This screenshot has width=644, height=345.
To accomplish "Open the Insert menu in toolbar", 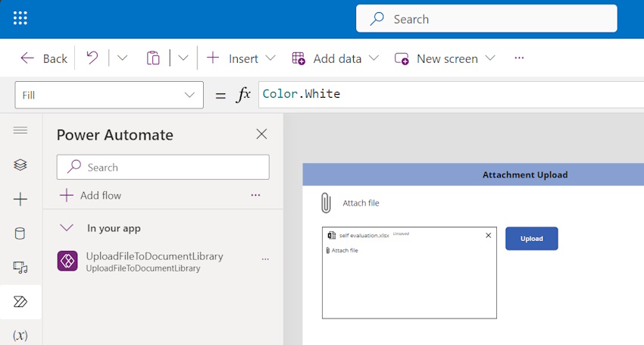I will (x=241, y=58).
